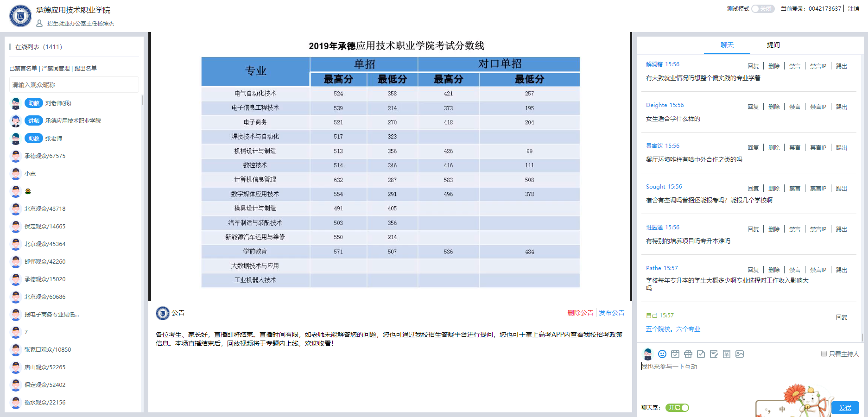Select the 聊天 tab

click(727, 45)
